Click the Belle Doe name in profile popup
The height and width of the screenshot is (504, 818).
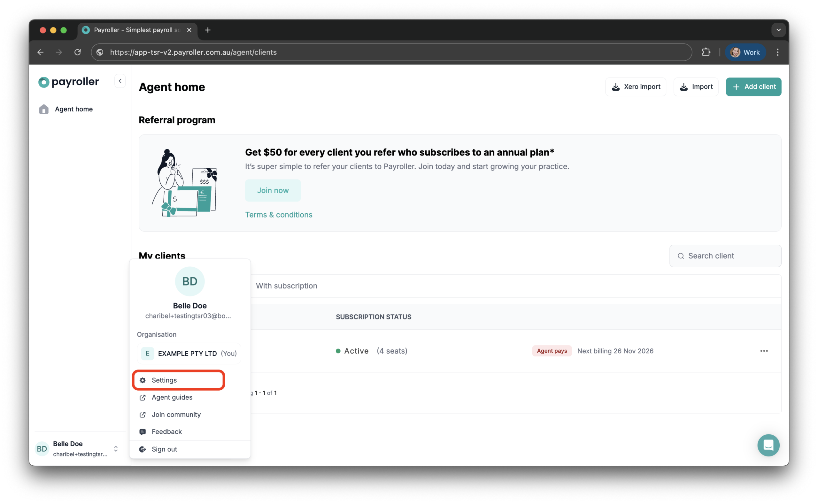pos(190,305)
